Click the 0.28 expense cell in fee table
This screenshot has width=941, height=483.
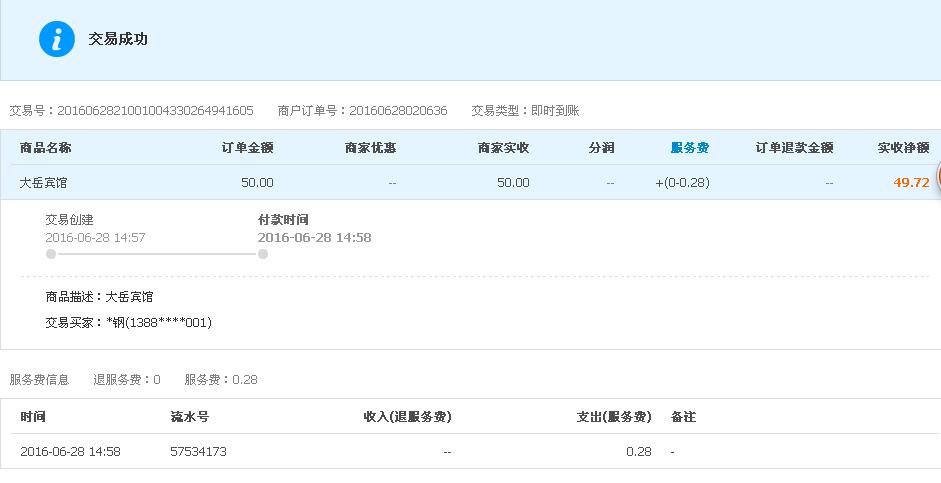639,452
